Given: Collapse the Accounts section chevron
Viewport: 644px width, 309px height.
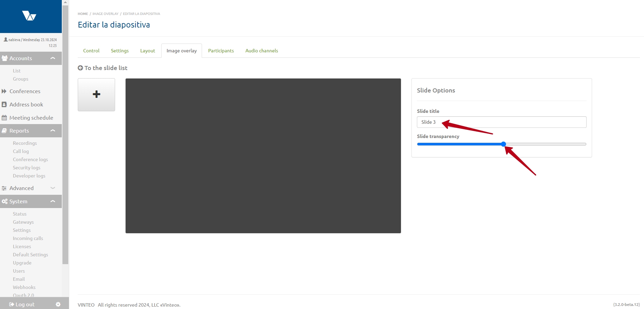Looking at the screenshot, I should click(x=53, y=58).
